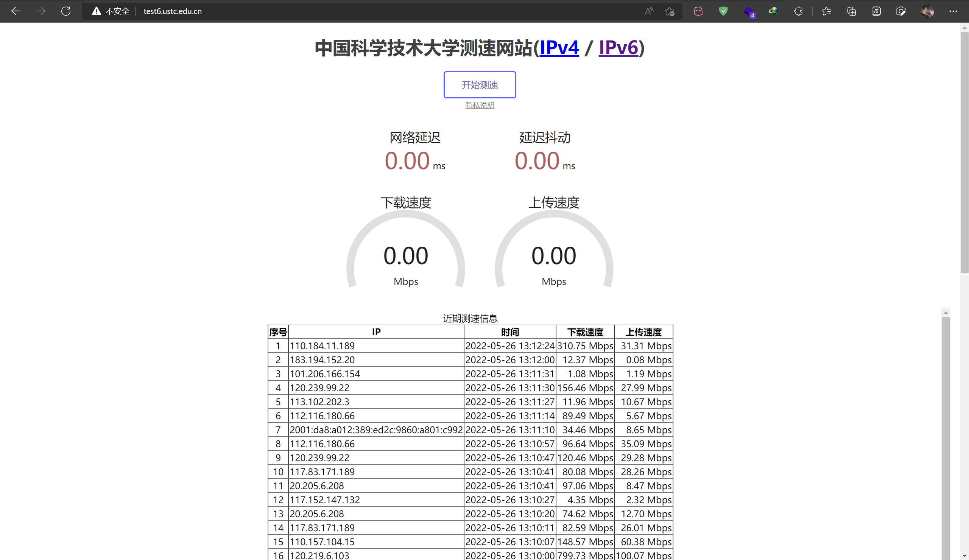The width and height of the screenshot is (969, 560).
Task: Click the 网络延迟 0.00 ms value
Action: click(415, 161)
